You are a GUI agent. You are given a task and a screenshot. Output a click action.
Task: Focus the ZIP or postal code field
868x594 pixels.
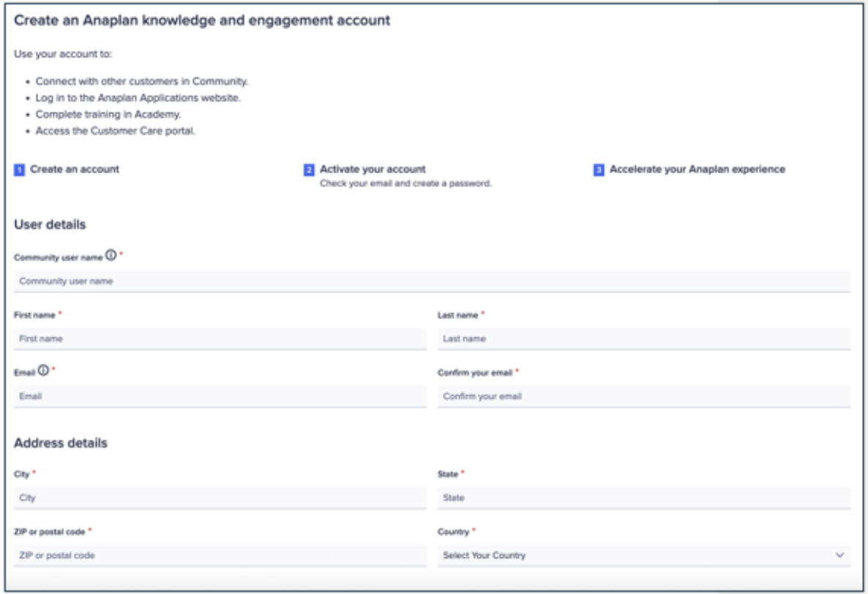click(220, 555)
